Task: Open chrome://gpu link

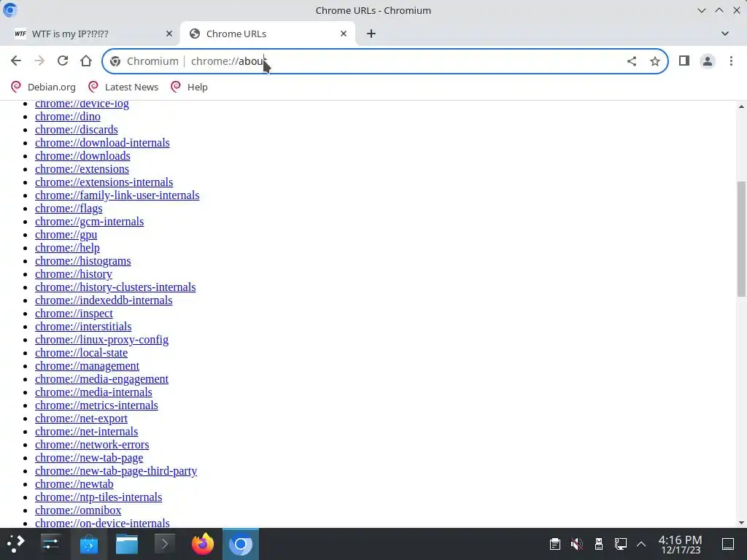Action: tap(66, 235)
